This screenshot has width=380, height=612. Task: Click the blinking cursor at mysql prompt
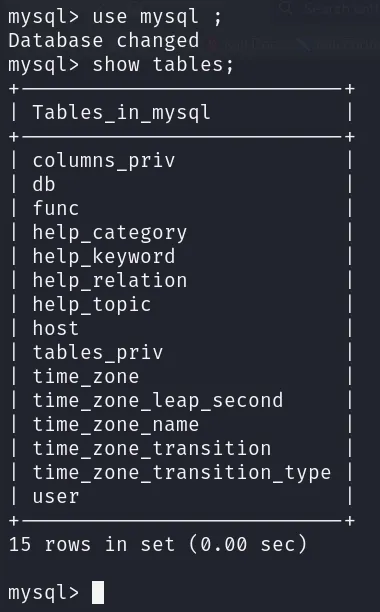click(98, 592)
